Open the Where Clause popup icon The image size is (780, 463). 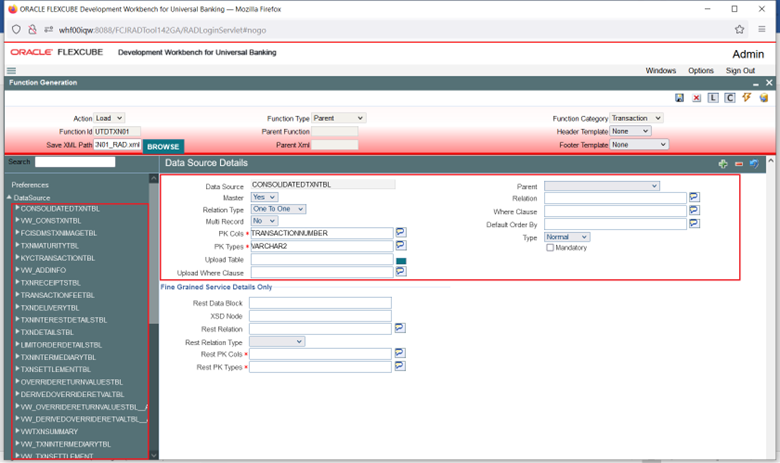694,210
